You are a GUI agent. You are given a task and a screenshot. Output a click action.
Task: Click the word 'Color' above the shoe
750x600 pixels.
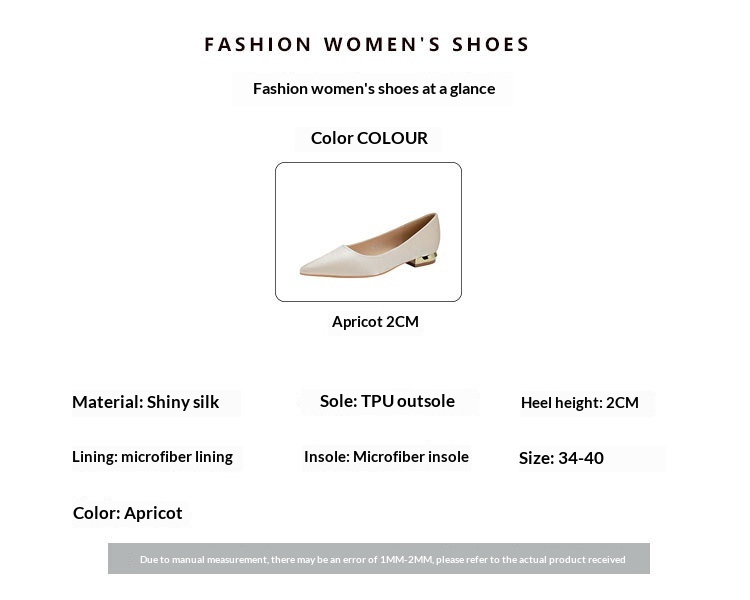pos(332,138)
